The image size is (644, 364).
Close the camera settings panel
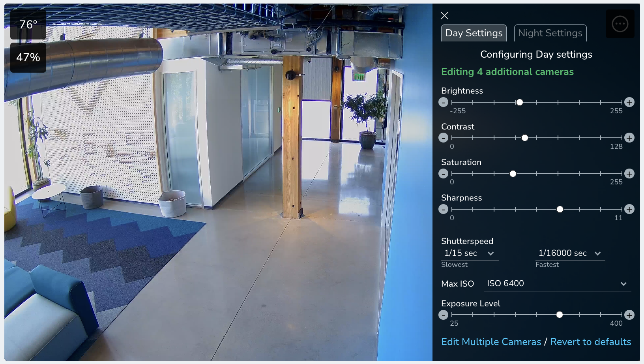click(x=444, y=15)
